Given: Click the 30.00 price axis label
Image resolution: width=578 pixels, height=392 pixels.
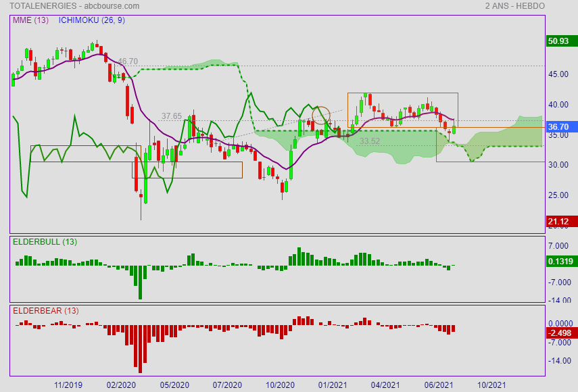Looking at the screenshot, I should coord(558,165).
